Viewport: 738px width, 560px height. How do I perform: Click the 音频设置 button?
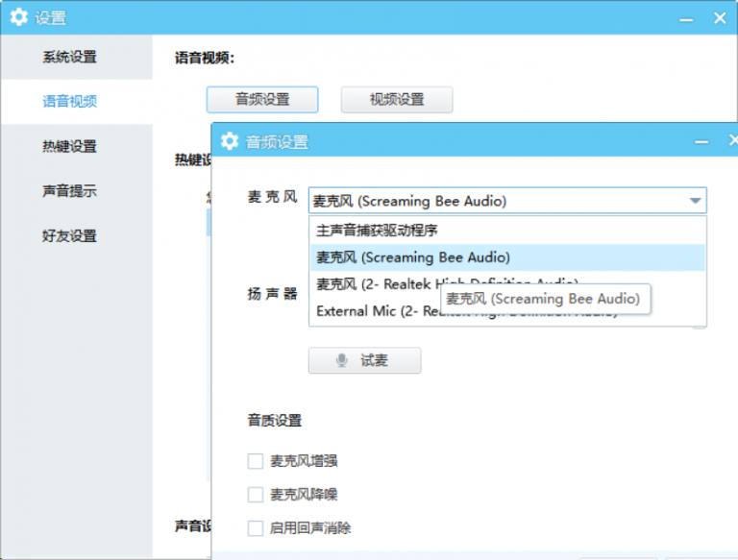coord(262,99)
